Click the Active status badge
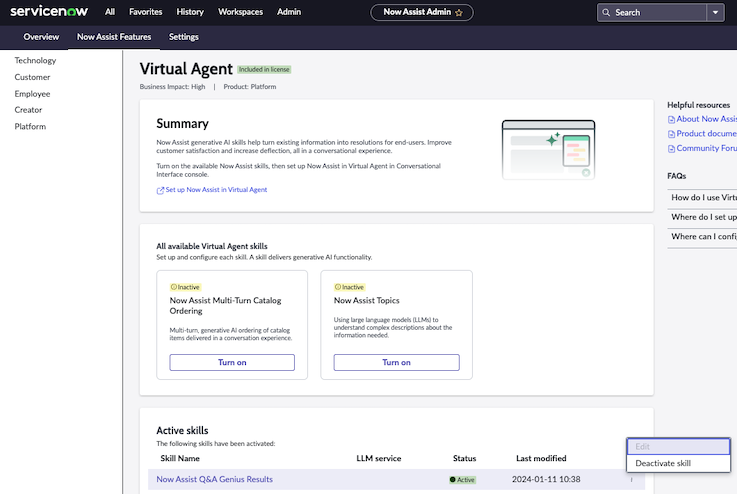 point(463,480)
